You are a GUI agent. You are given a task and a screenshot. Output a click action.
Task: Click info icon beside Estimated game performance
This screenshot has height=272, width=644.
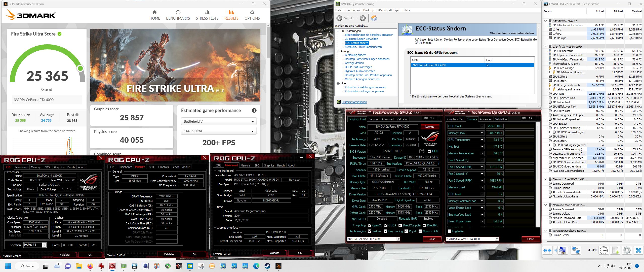[254, 111]
